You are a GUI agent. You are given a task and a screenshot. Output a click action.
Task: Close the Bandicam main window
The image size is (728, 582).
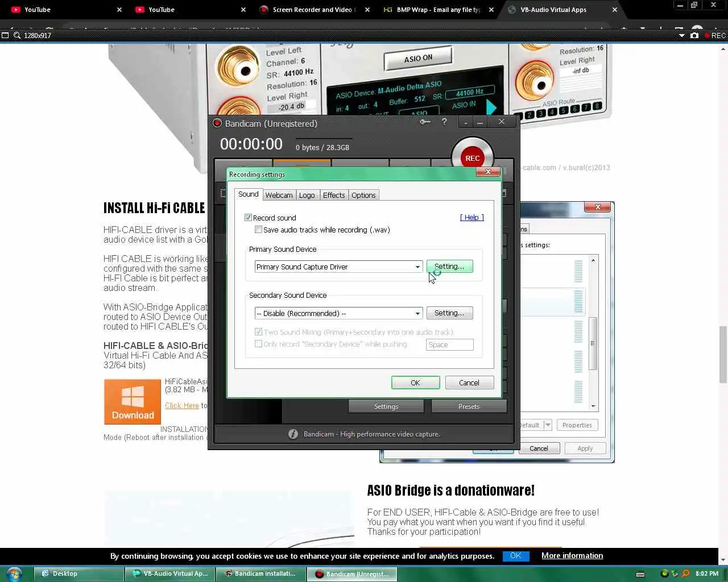tap(501, 122)
